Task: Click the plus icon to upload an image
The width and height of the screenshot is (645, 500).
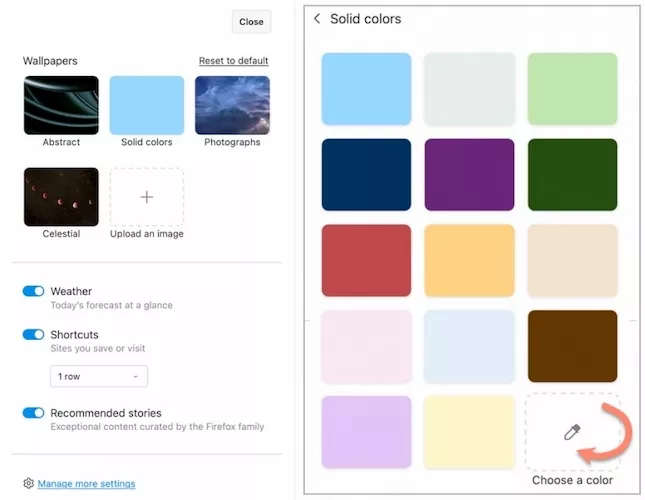Action: (147, 197)
